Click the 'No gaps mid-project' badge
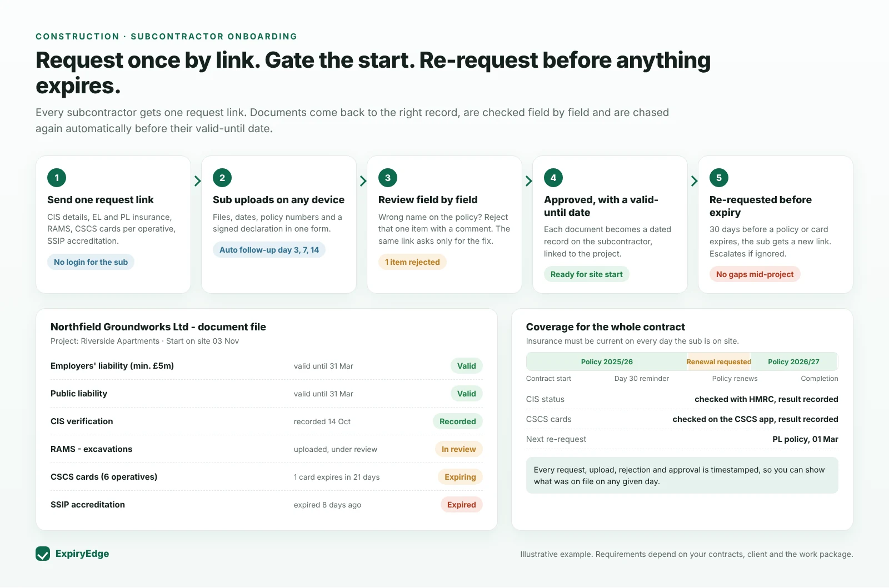This screenshot has height=588, width=889. pos(755,274)
